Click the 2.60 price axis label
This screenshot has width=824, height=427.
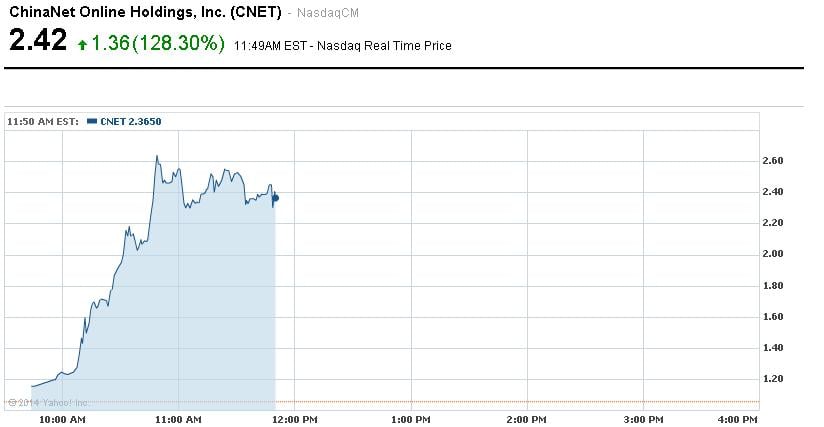point(772,161)
